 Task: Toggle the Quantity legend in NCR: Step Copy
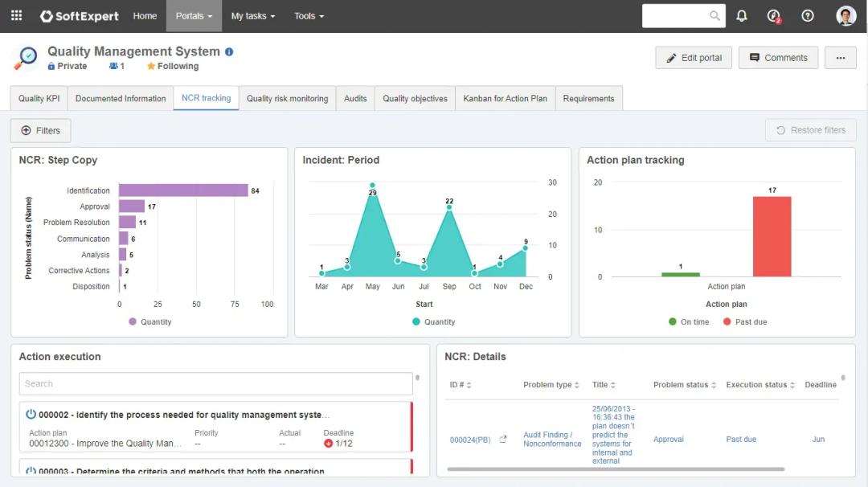coord(149,322)
